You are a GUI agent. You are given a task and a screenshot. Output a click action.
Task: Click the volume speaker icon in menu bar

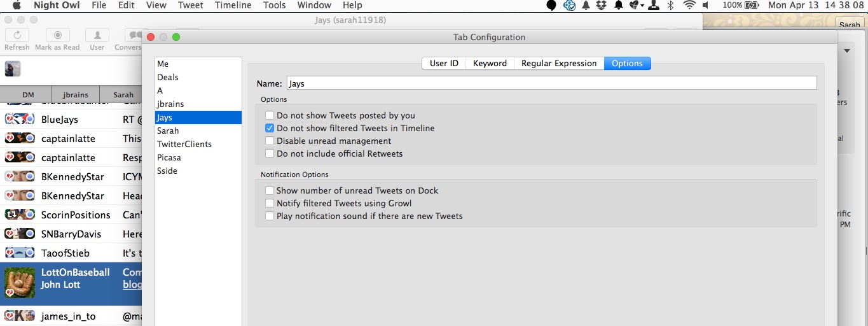[x=706, y=5]
